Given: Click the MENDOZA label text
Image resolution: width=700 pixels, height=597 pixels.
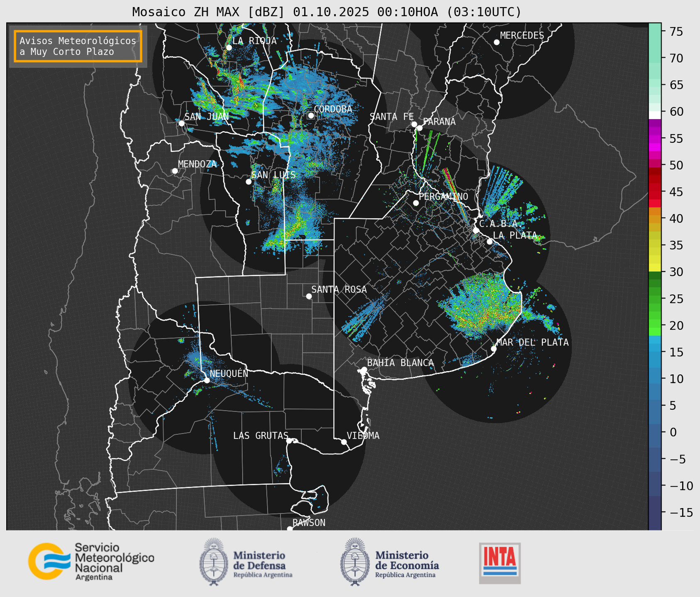Looking at the screenshot, I should (198, 164).
